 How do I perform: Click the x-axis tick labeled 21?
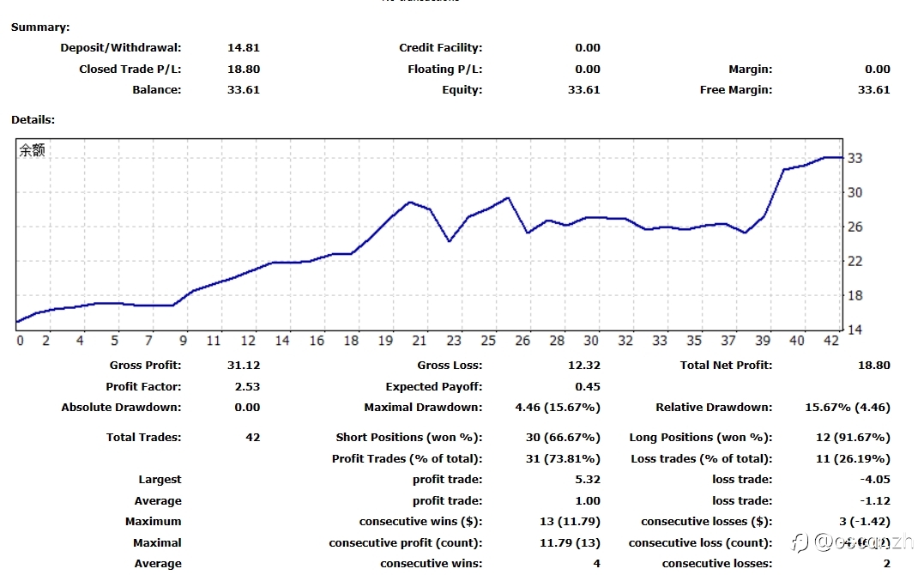click(419, 341)
